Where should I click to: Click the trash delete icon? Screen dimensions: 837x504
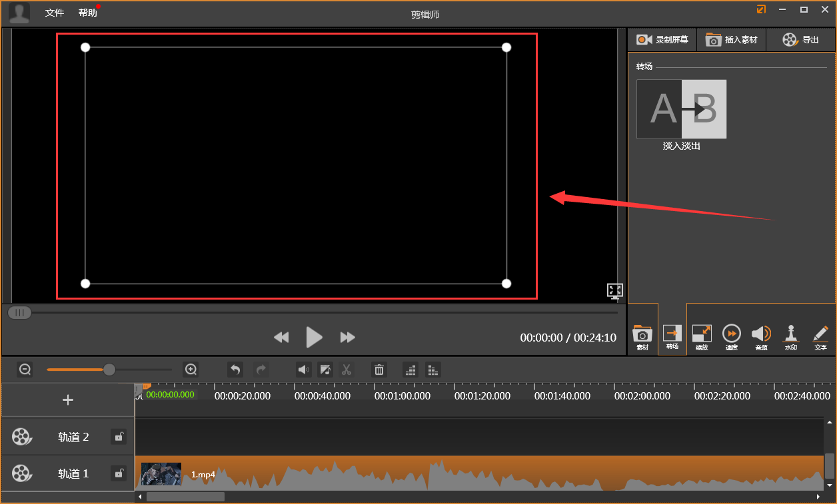[x=379, y=370]
